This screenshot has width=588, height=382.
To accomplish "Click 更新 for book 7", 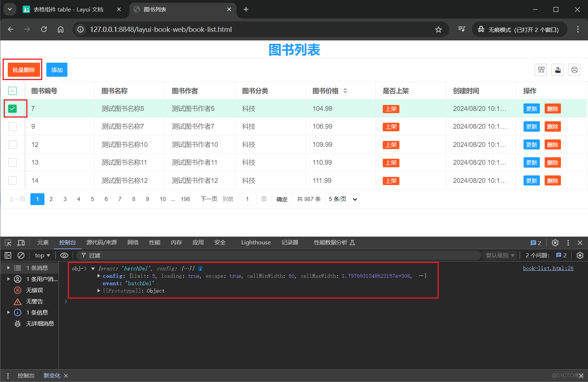I will 531,109.
